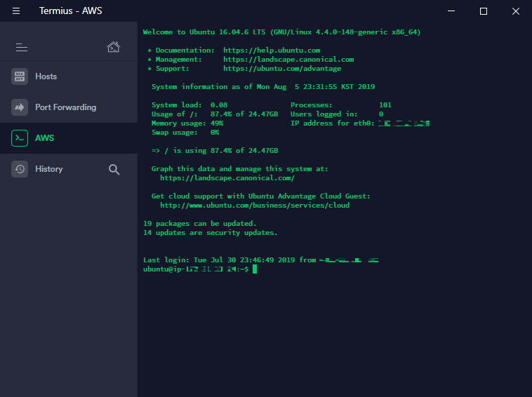Click the 'Termius - AWS' window title

point(71,11)
